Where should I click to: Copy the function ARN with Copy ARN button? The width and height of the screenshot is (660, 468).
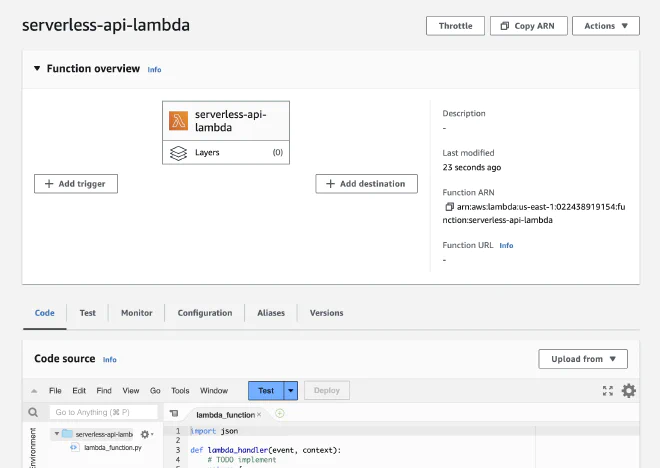click(528, 26)
